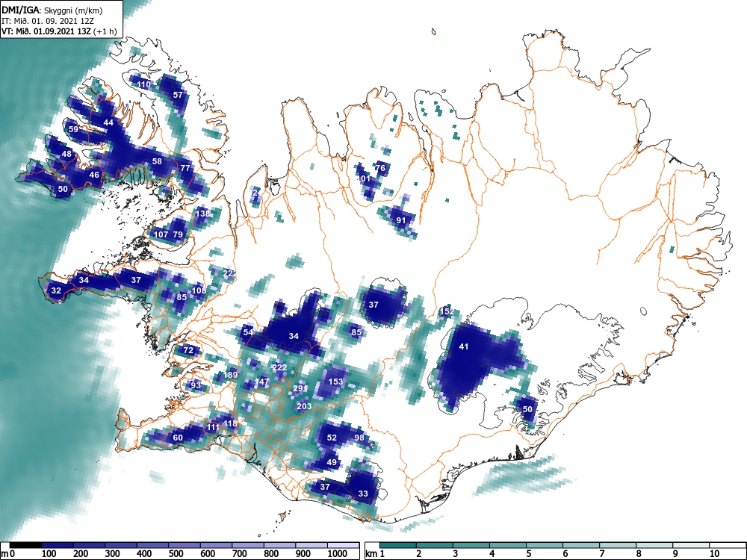Screen dimensions: 747x560
Task: Click the '10' label on the km legend
Action: coord(715,553)
